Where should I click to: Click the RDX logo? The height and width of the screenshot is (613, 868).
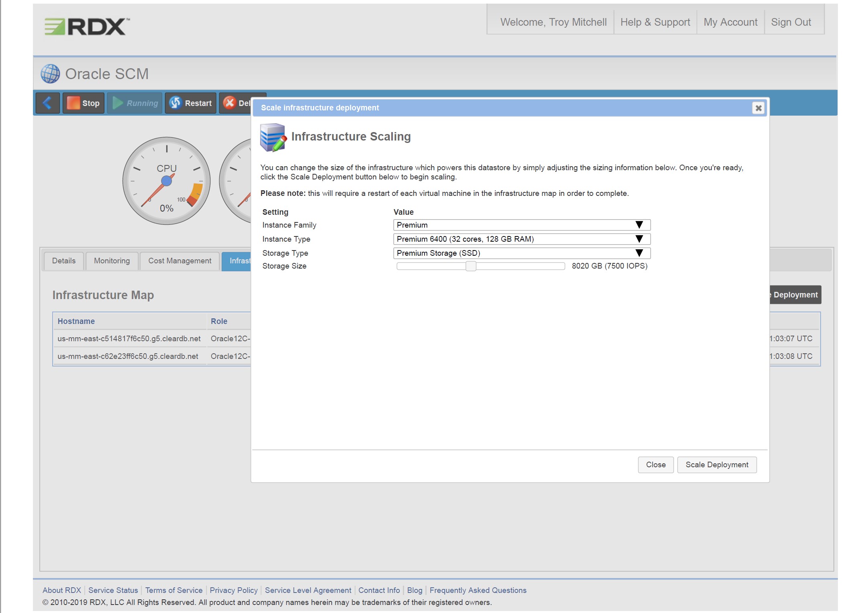(87, 27)
